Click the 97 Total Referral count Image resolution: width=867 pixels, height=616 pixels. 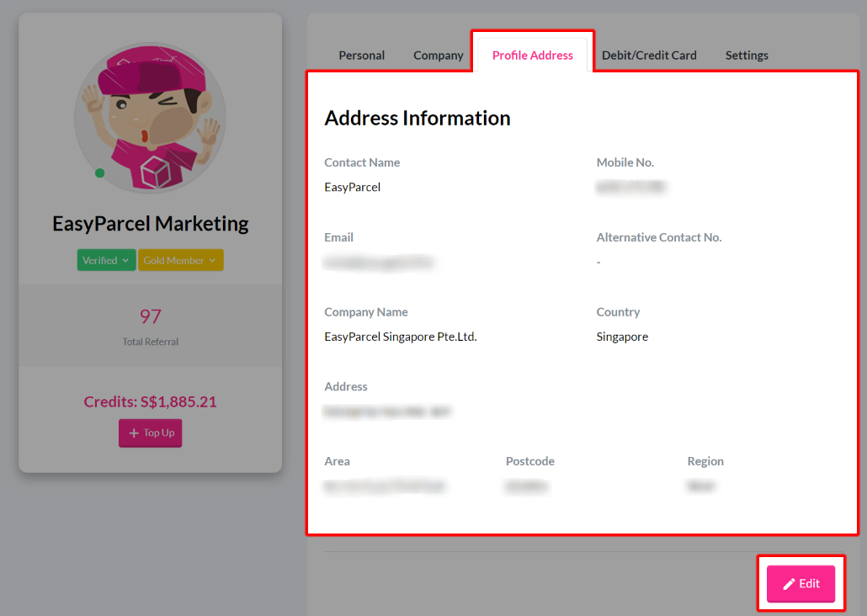point(151,316)
